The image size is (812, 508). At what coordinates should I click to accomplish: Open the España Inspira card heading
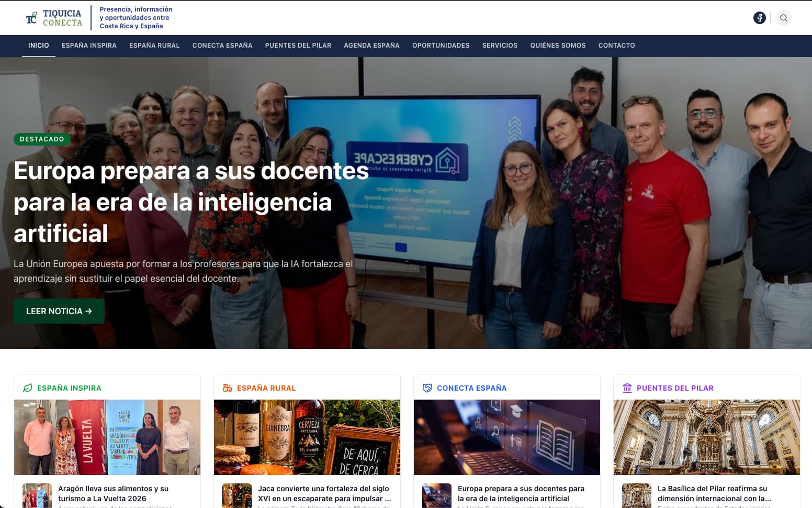pos(69,388)
